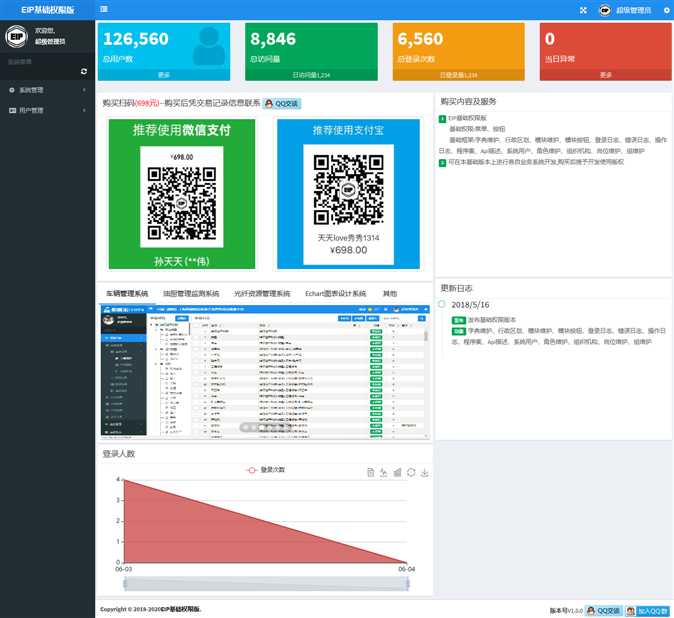
Task: Click the 6,560 total logins figure
Action: tap(420, 39)
